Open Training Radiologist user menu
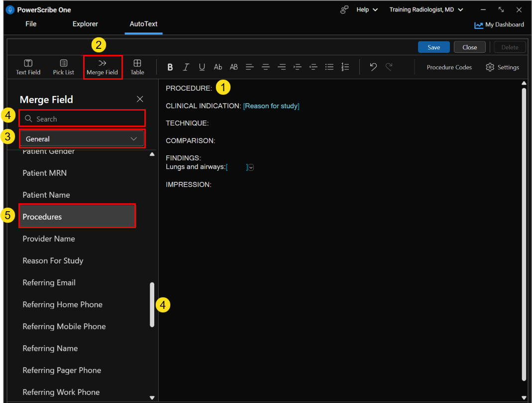This screenshot has height=403, width=532. point(426,9)
